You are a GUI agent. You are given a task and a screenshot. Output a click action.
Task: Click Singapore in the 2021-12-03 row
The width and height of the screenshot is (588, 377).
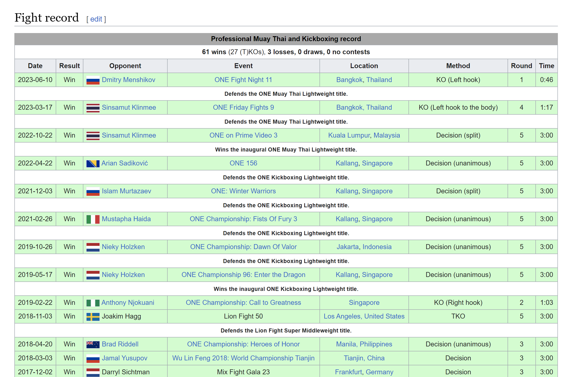tap(377, 191)
